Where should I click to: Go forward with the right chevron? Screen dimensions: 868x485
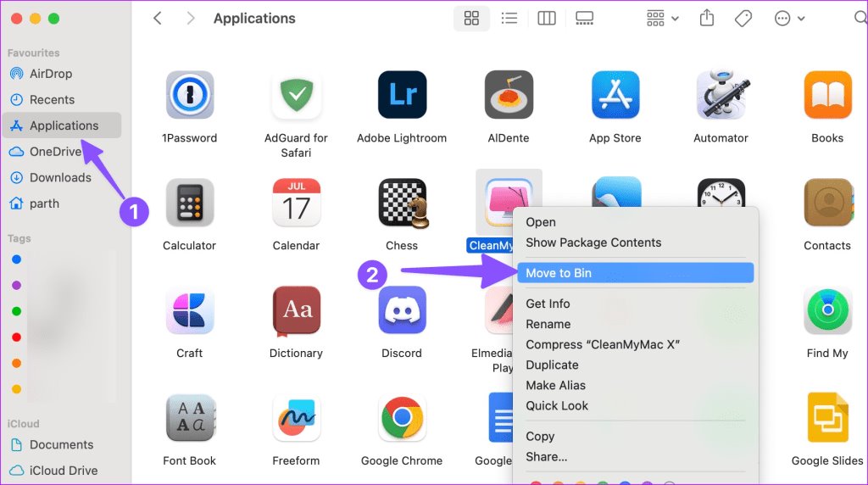pyautogui.click(x=191, y=19)
